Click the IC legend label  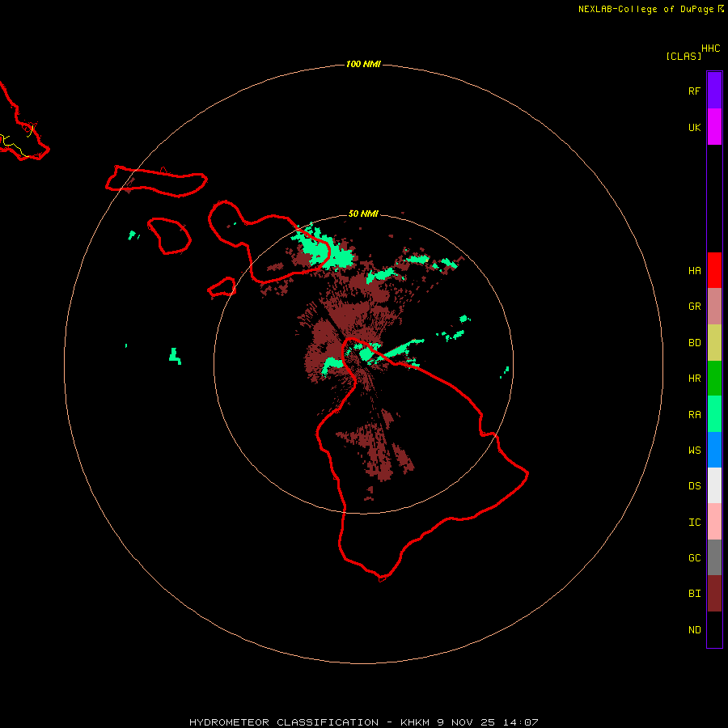pos(694,523)
